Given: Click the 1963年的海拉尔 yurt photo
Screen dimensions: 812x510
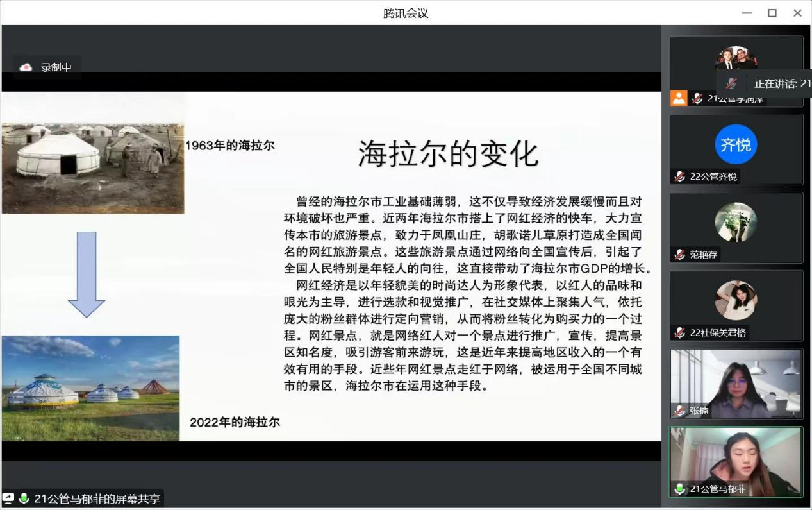Looking at the screenshot, I should (93, 154).
